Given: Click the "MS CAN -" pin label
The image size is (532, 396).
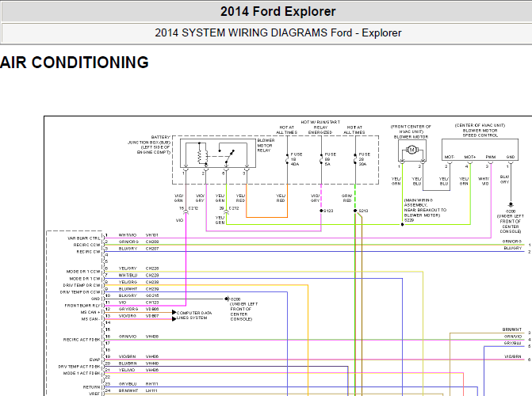Looking at the screenshot, I should coord(90,319).
